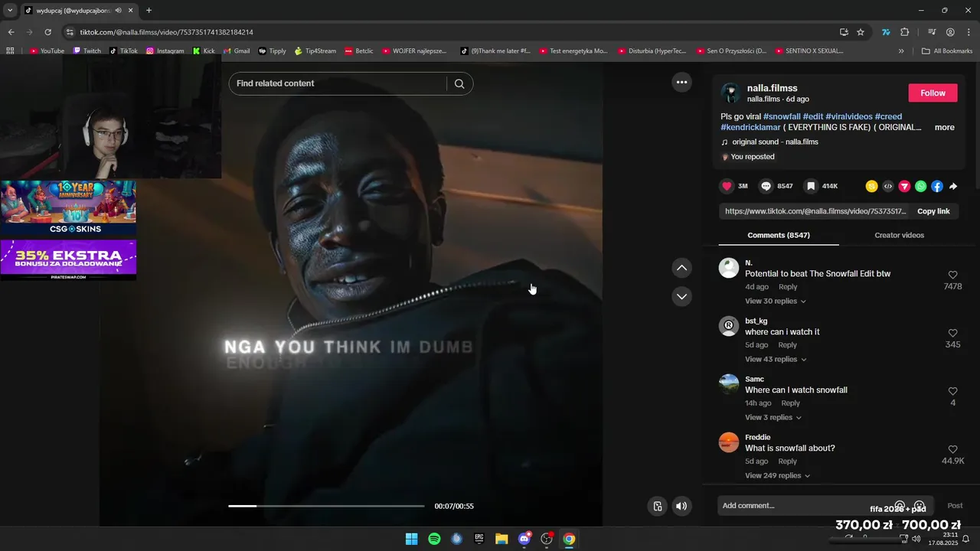Open the Extensions puzzle icon
980x551 pixels.
coord(905,32)
